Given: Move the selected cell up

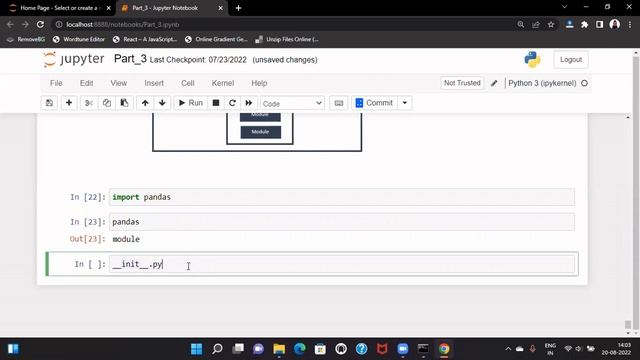Looking at the screenshot, I should click(145, 103).
